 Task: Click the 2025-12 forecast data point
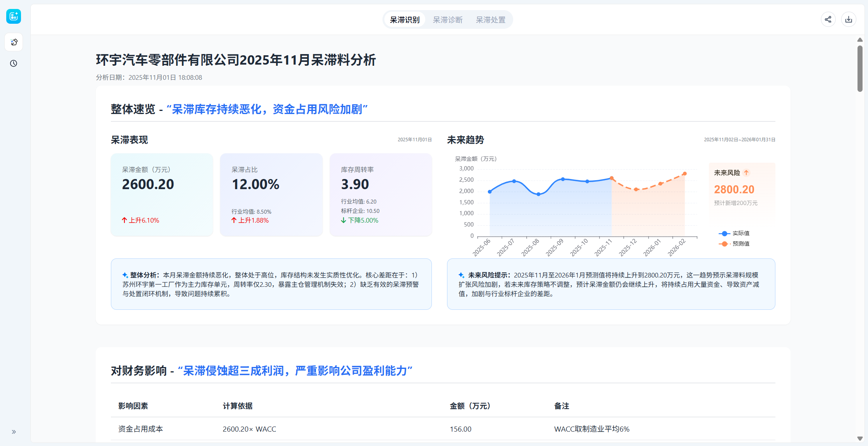click(x=636, y=190)
